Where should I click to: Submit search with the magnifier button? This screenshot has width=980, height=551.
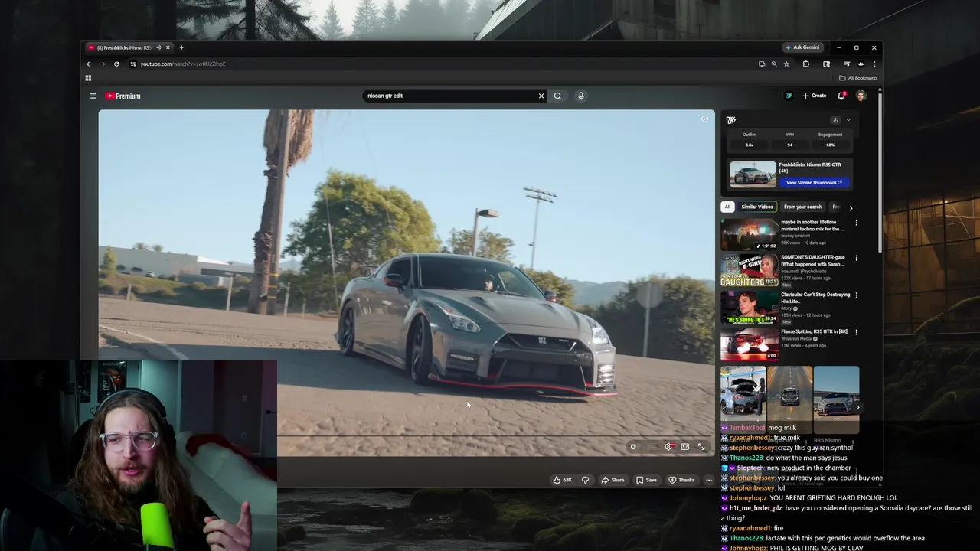pyautogui.click(x=557, y=96)
